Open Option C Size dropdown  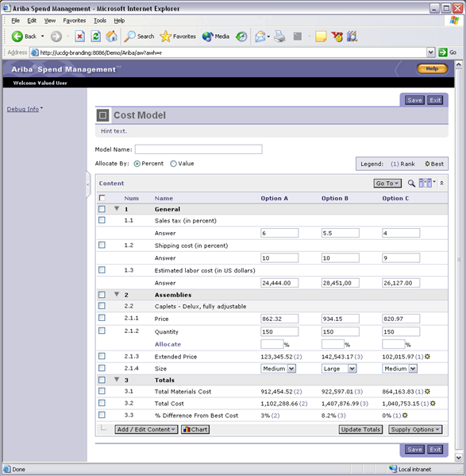399,369
